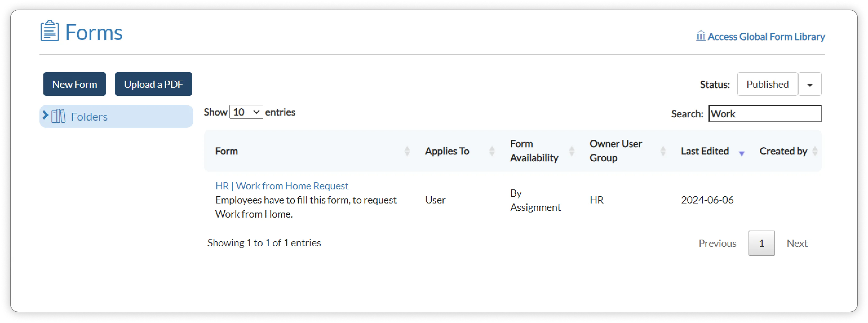
Task: Open the Show entries count dropdown
Action: click(x=246, y=112)
